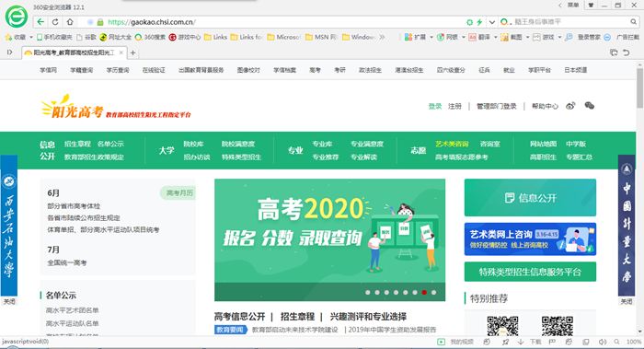Open the 下载 downloads icon in status bar
644x349 pixels.
[x=529, y=342]
